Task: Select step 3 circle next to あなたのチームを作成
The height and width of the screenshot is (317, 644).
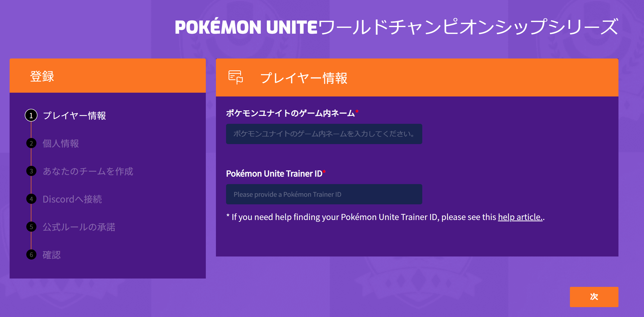Action: click(x=31, y=171)
